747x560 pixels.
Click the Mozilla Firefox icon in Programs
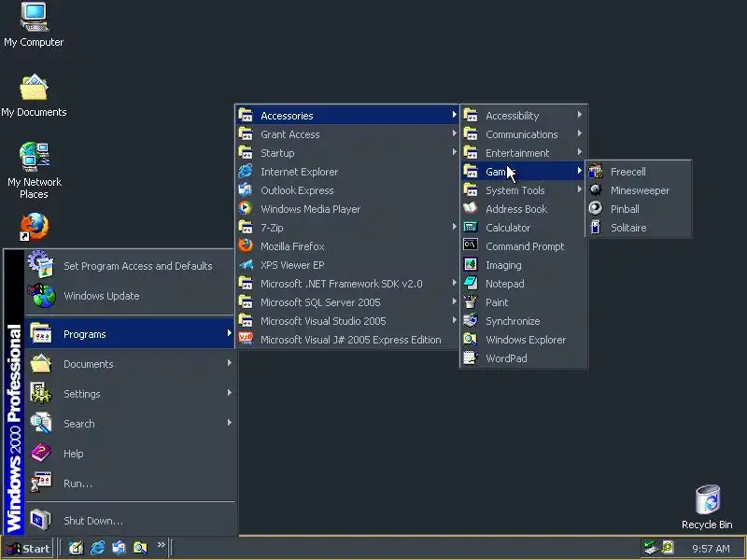(x=246, y=245)
